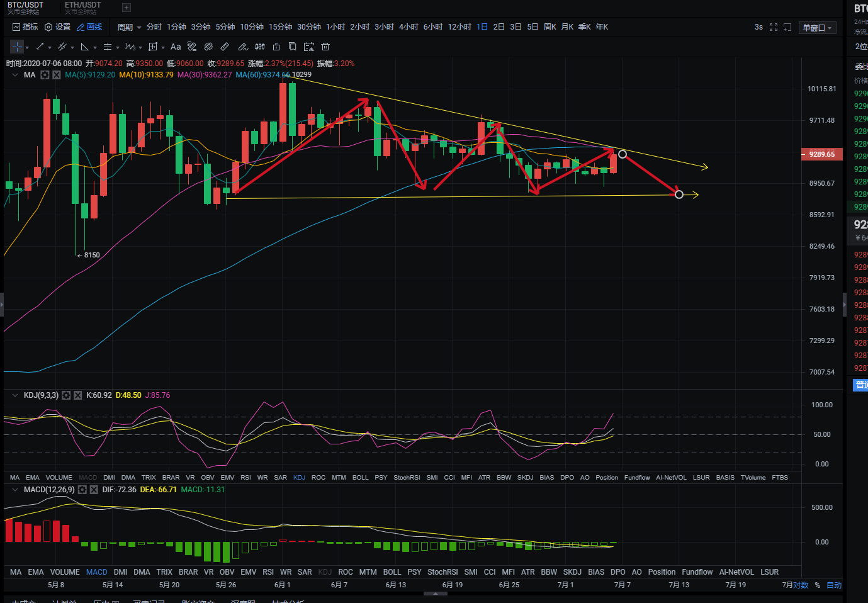Enable 自动 auto scale mode
The height and width of the screenshot is (603, 868).
click(834, 585)
